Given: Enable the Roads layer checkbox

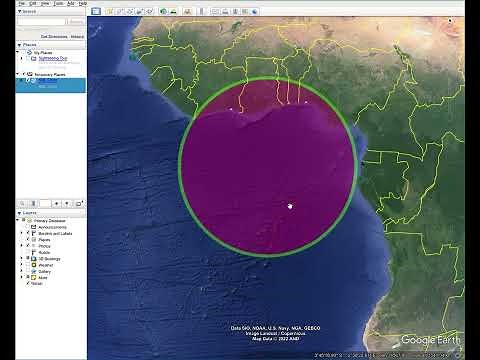Looking at the screenshot, I should click(x=28, y=252).
